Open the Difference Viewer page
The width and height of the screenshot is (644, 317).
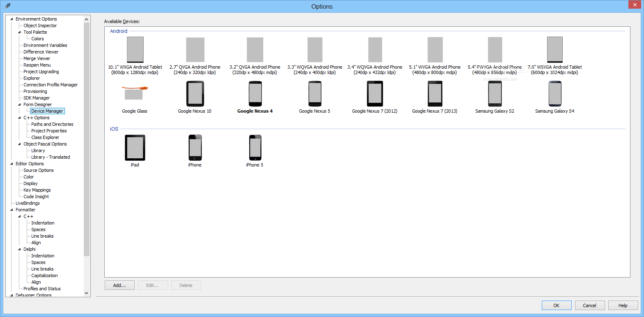41,52
